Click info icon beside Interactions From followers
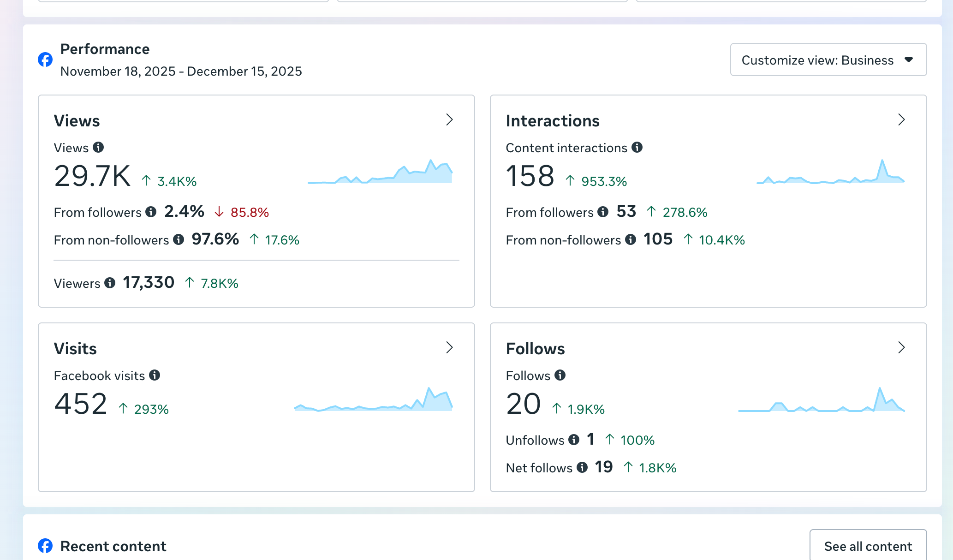Viewport: 953px width, 560px height. point(603,212)
